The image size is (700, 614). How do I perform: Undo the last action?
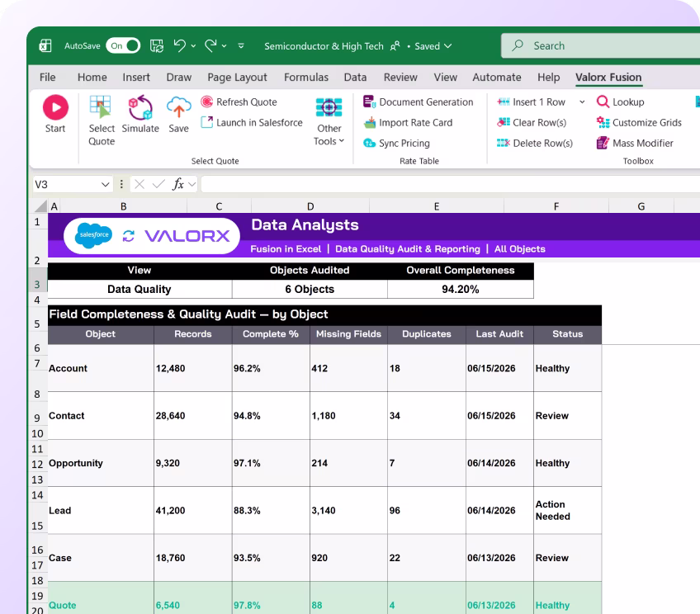click(x=180, y=45)
